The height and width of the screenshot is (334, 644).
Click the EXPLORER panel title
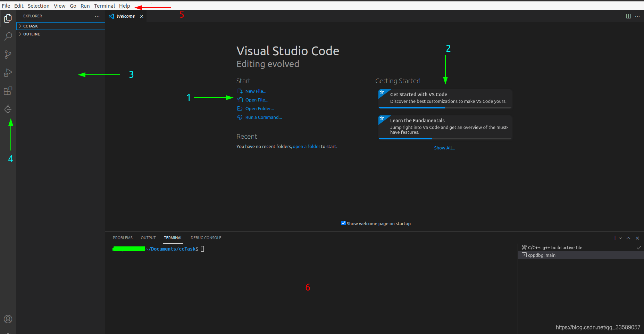click(x=33, y=16)
